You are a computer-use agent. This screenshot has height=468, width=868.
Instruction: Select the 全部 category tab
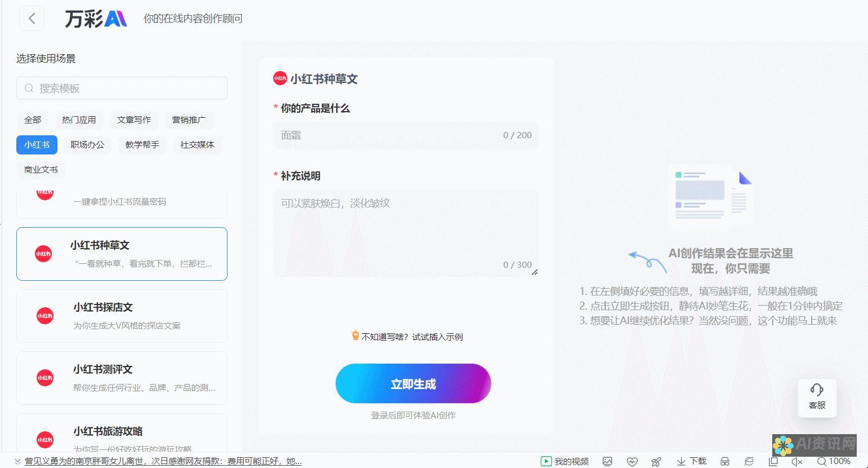[33, 120]
